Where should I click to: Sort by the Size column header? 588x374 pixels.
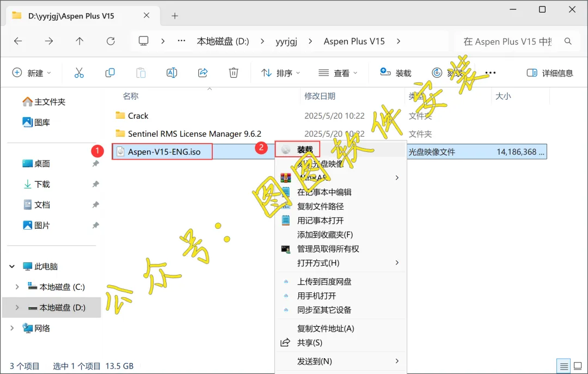(x=503, y=96)
